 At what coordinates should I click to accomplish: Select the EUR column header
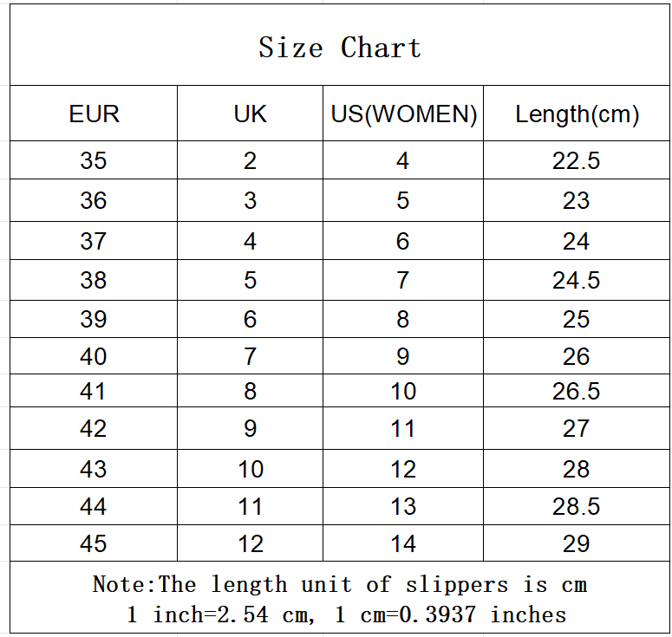coord(94,114)
